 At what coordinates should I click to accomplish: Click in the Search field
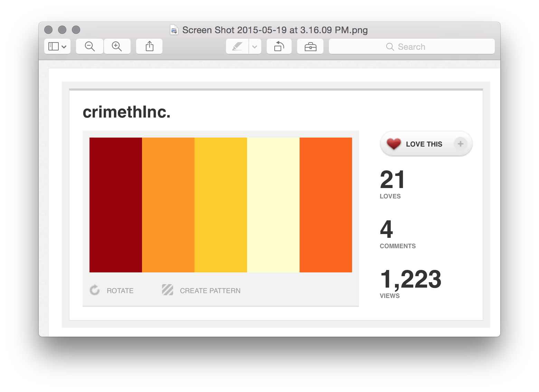tap(412, 47)
